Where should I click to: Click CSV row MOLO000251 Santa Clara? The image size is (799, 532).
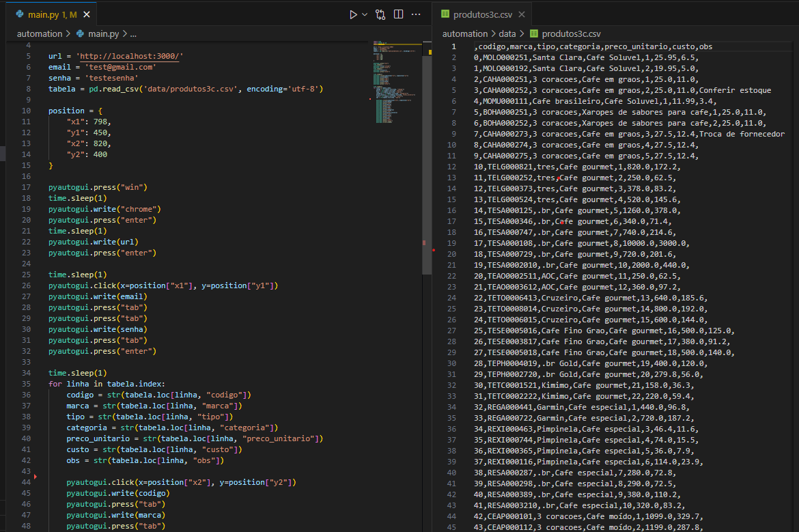[x=586, y=57]
